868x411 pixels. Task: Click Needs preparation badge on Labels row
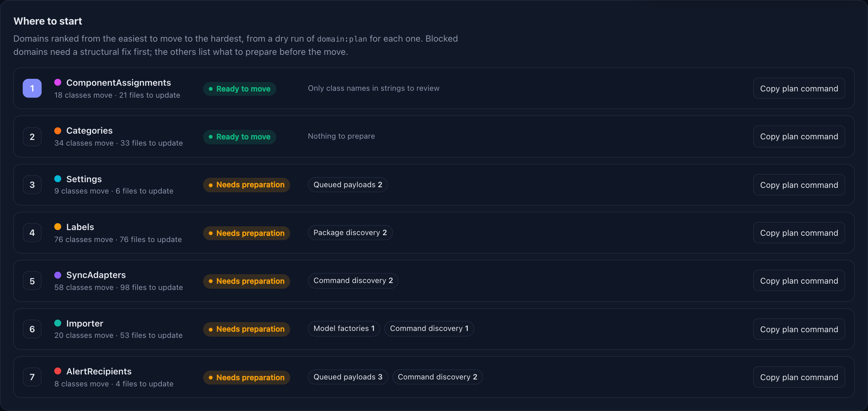pyautogui.click(x=247, y=233)
